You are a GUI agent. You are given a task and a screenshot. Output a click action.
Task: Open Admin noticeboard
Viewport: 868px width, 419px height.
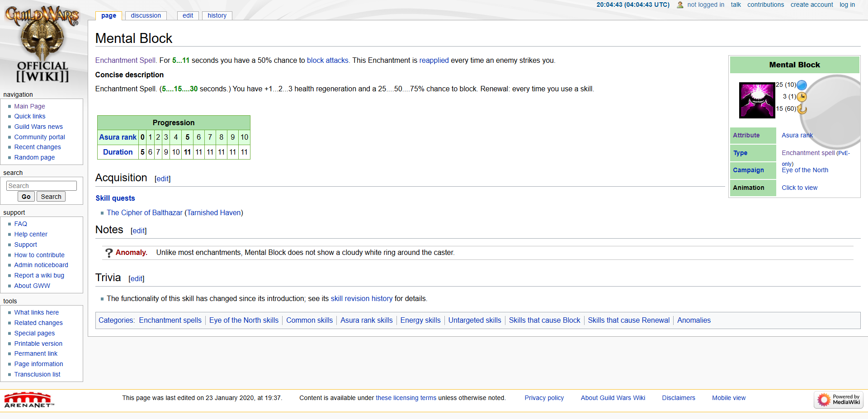click(x=41, y=265)
